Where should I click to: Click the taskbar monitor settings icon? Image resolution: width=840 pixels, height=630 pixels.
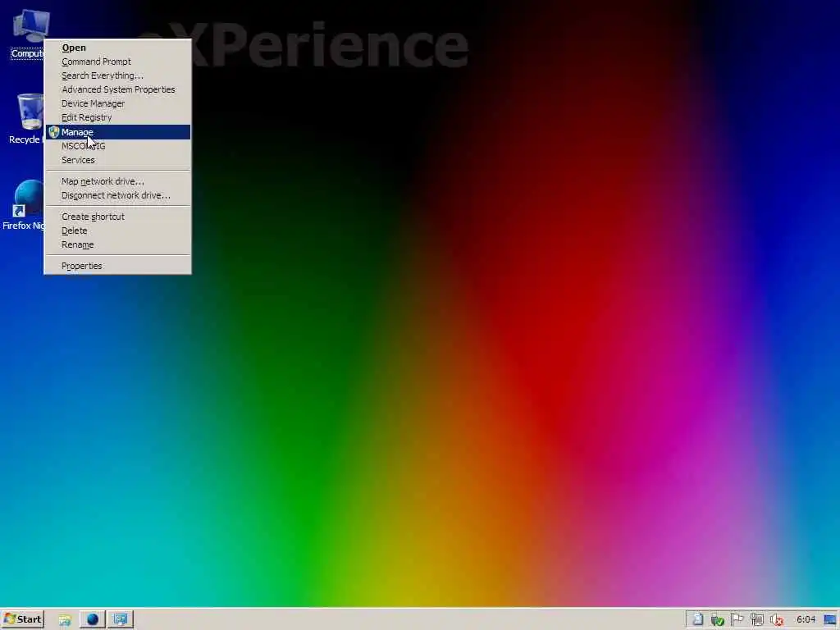[x=120, y=619]
